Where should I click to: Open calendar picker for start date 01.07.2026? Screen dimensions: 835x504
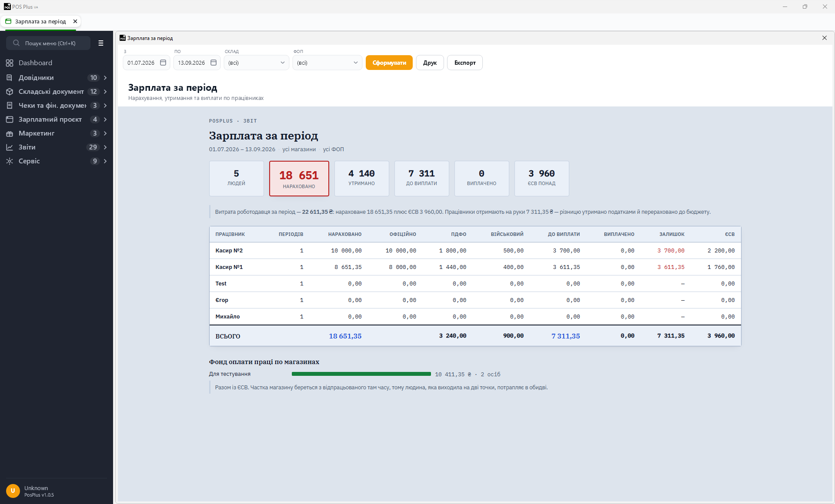(x=163, y=63)
